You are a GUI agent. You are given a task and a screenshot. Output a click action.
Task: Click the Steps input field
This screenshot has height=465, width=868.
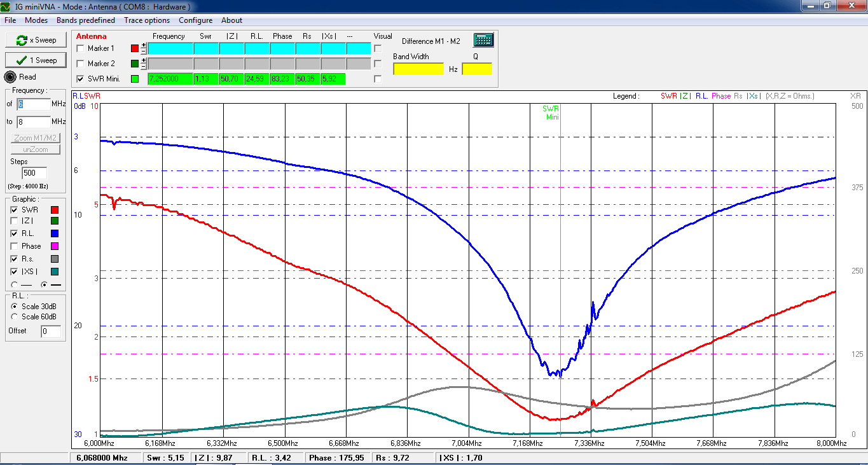tap(34, 173)
